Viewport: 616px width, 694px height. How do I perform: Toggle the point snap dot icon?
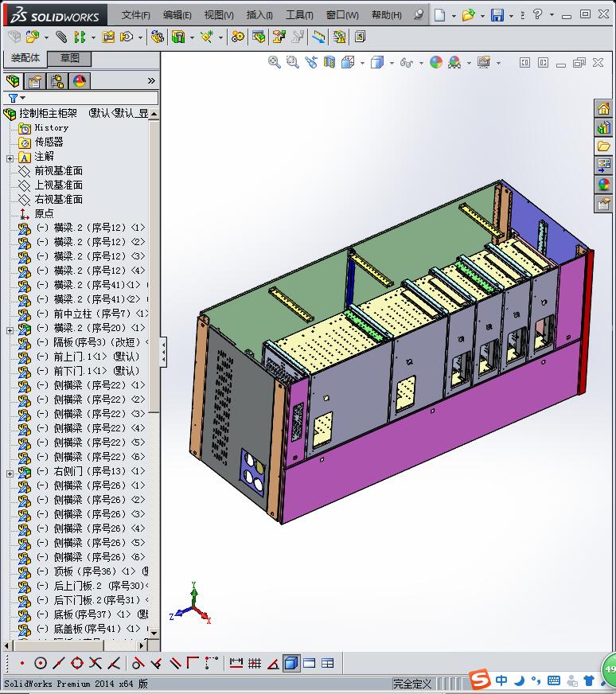pyautogui.click(x=22, y=663)
